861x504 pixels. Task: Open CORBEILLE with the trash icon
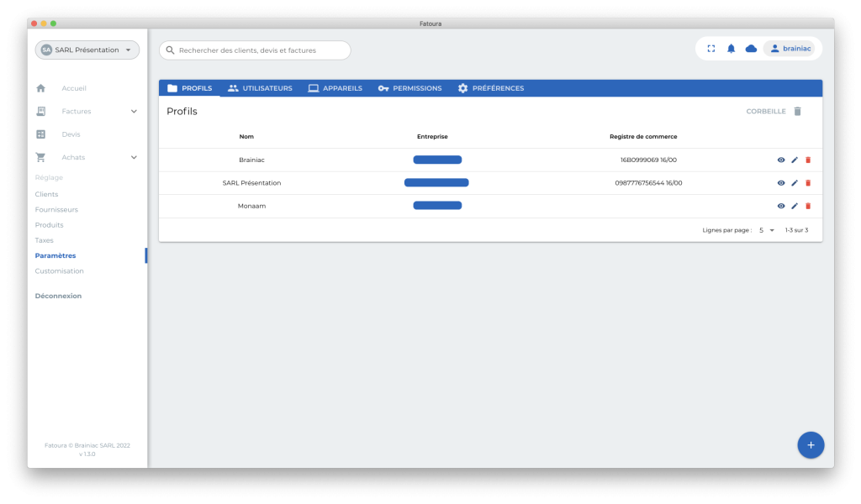(x=796, y=111)
